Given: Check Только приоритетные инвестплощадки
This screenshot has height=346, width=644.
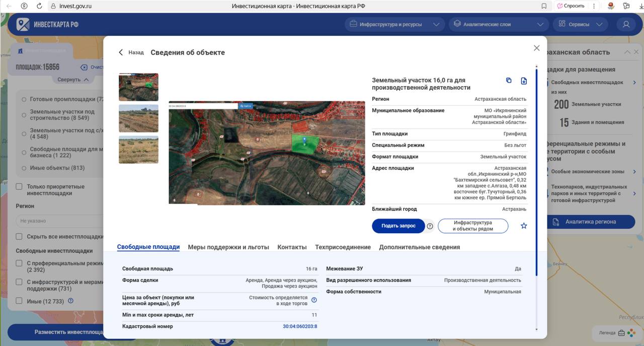Looking at the screenshot, I should click(19, 187).
